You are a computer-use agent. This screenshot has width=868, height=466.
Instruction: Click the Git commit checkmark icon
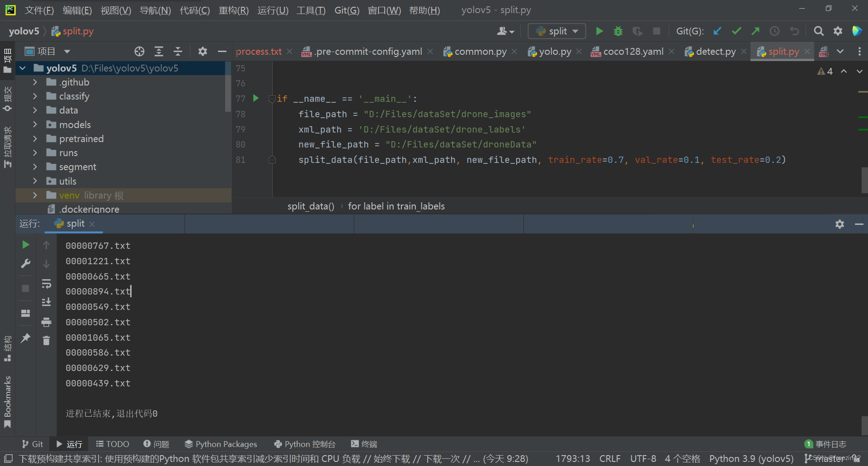click(736, 31)
